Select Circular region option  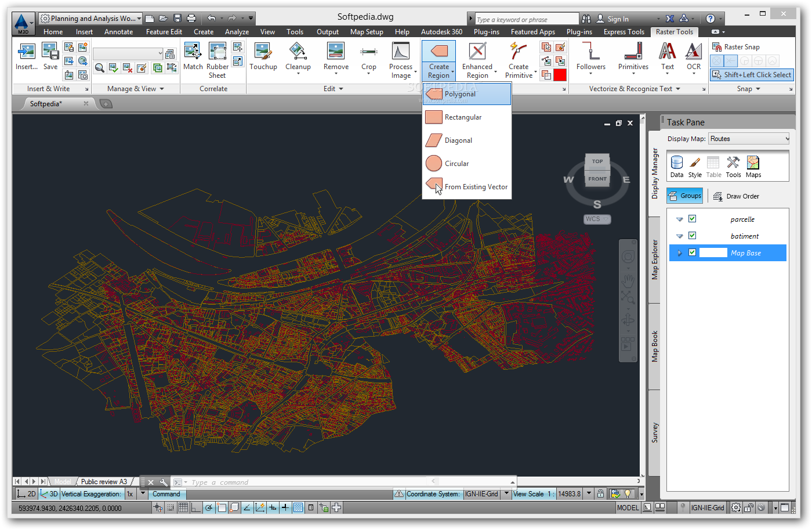pyautogui.click(x=467, y=164)
